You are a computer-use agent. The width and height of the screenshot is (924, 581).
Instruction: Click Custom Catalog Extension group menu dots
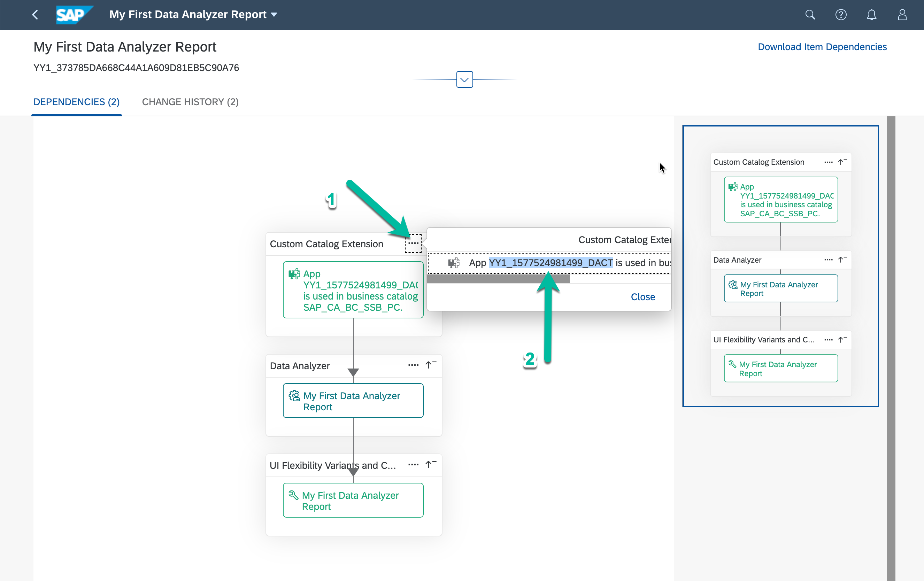pos(413,243)
